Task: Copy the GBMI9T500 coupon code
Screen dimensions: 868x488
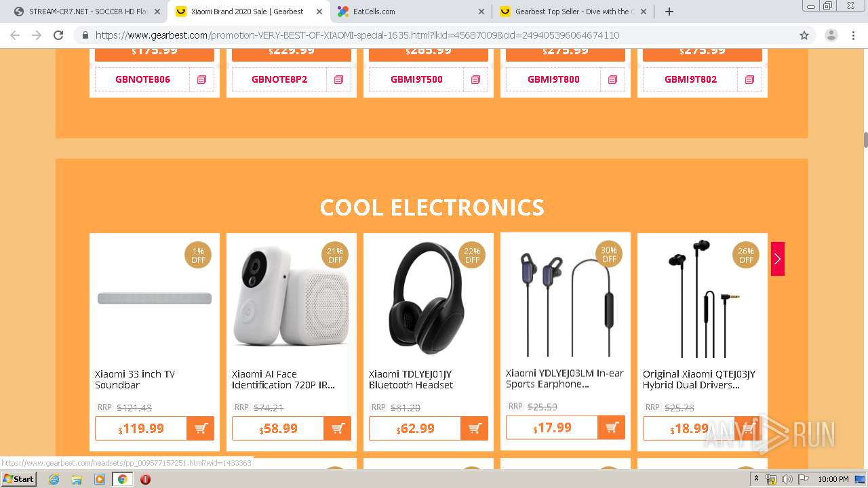Action: tap(475, 79)
